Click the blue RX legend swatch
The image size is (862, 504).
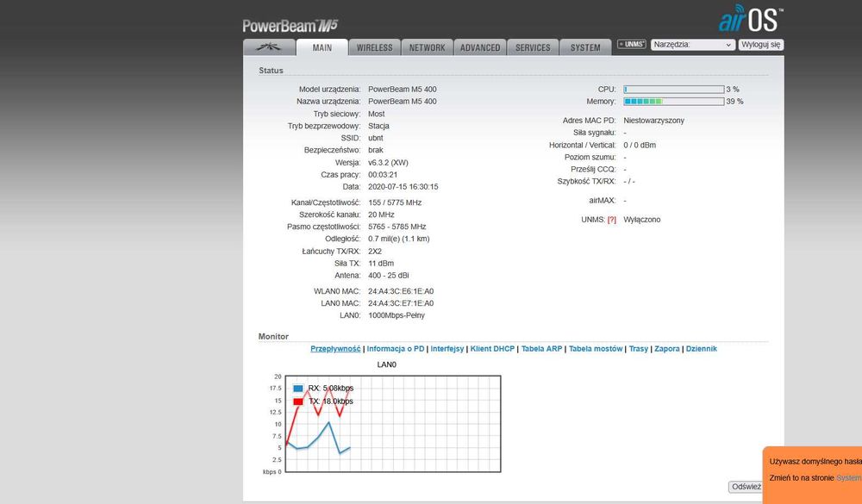pyautogui.click(x=298, y=388)
